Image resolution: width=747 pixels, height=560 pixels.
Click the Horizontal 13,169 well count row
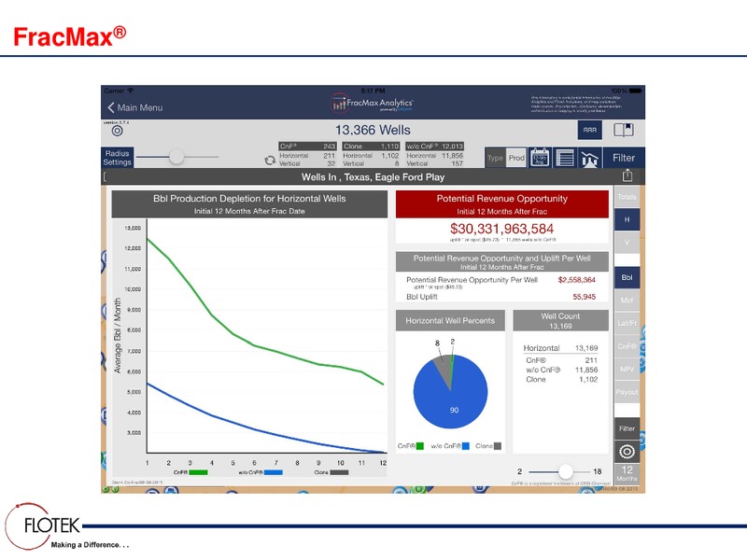tap(560, 348)
